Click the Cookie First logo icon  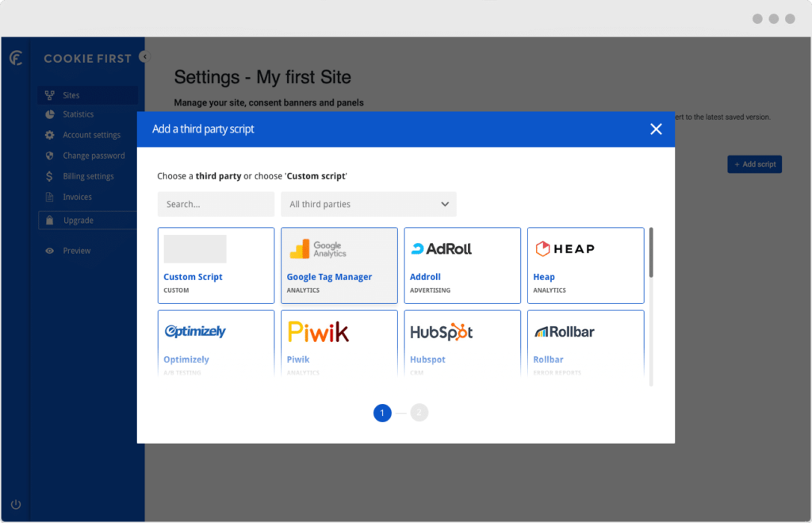click(15, 58)
